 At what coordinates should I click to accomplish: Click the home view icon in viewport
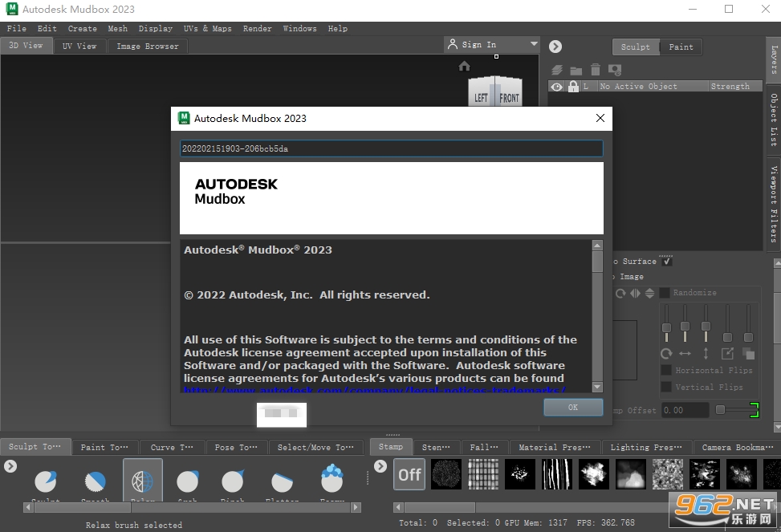pyautogui.click(x=464, y=67)
